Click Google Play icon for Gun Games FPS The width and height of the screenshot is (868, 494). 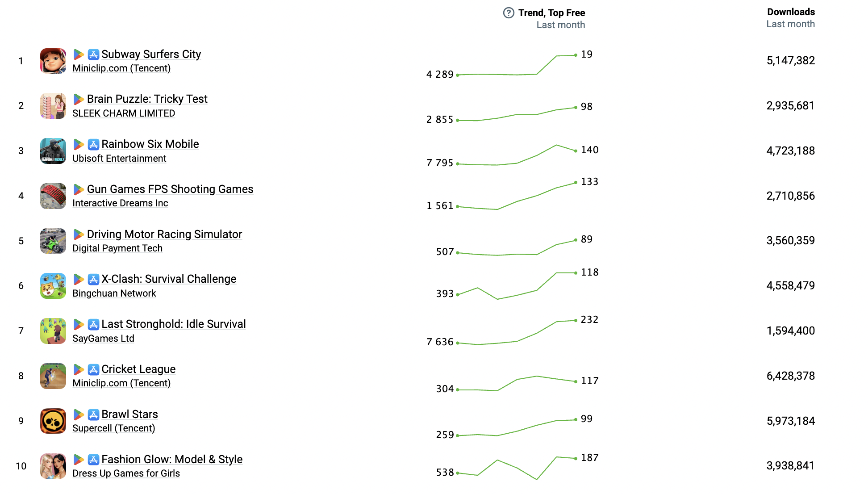(79, 189)
